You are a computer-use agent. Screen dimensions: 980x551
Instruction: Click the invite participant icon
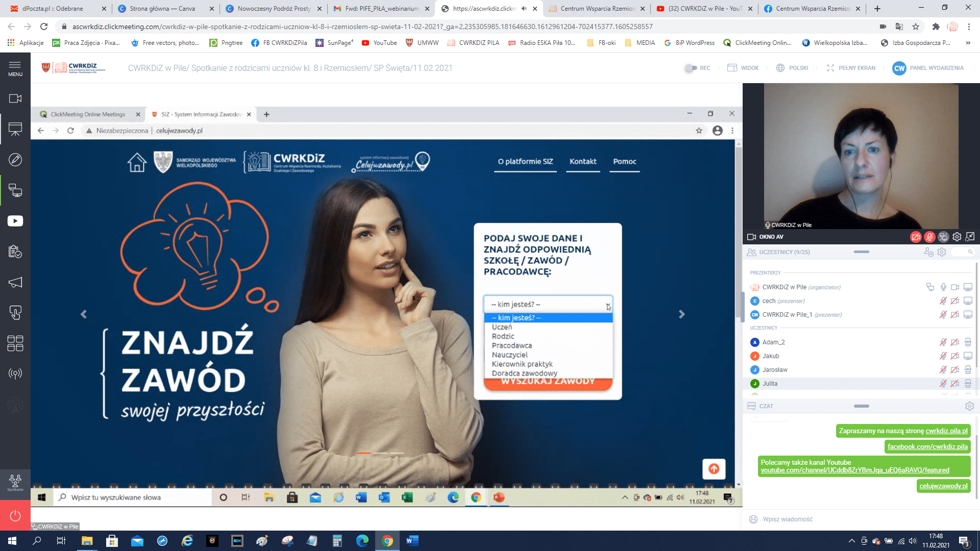[x=928, y=252]
